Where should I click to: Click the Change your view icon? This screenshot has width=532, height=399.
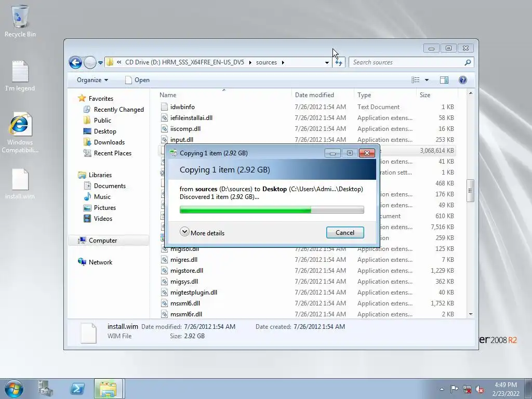point(416,80)
